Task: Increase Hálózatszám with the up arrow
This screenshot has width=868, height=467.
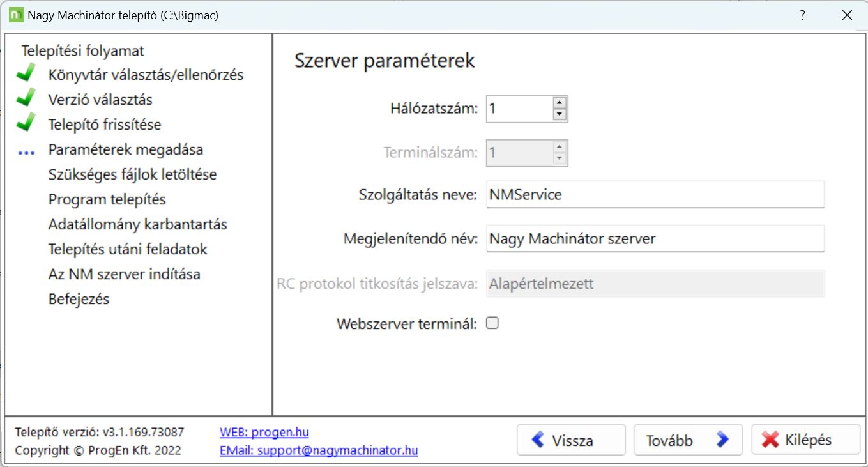Action: [x=560, y=103]
